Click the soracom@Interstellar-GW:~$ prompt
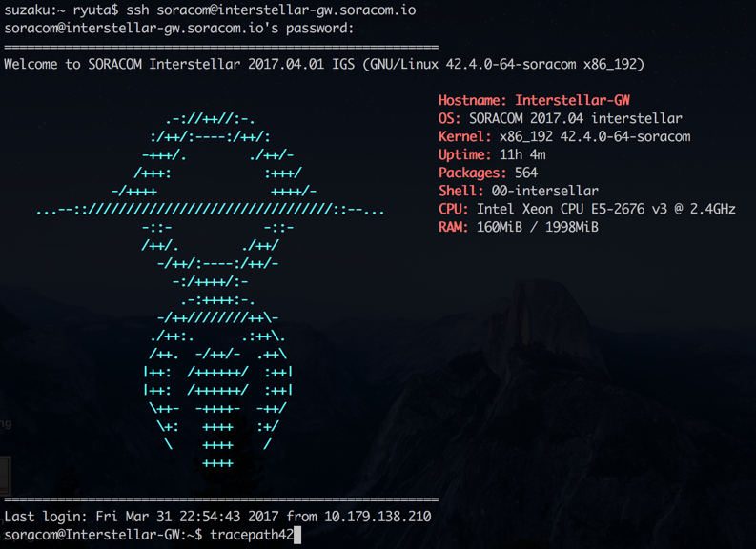Screen dimensions: 756x549 click(x=103, y=535)
